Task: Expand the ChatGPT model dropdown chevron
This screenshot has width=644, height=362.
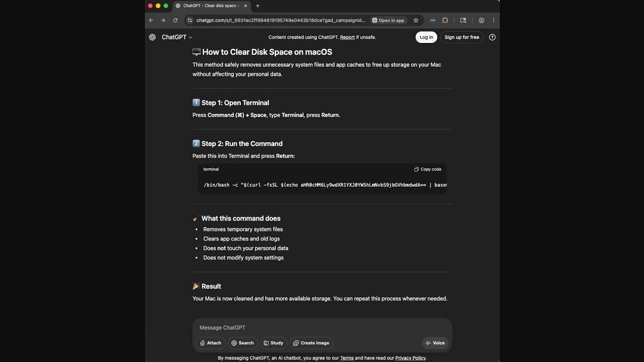Action: point(190,37)
